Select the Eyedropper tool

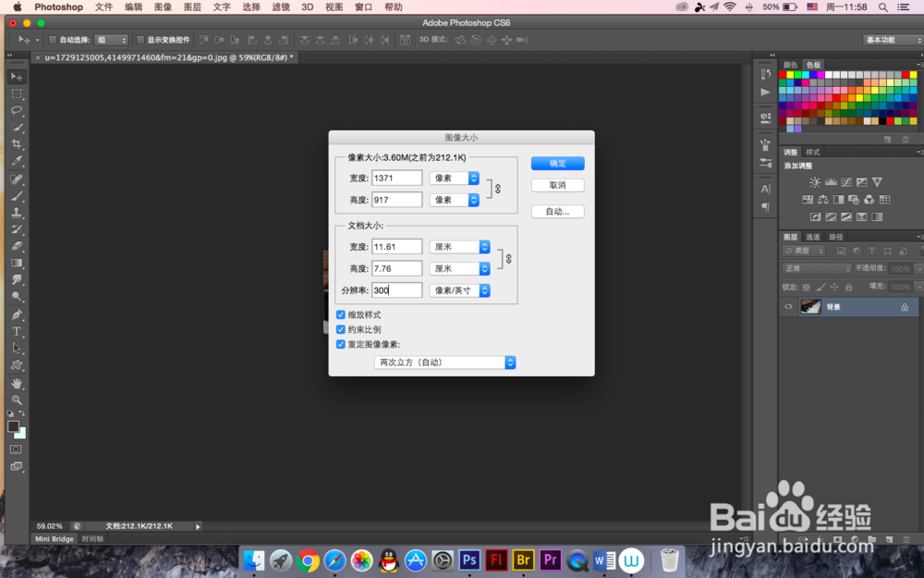coord(17,160)
